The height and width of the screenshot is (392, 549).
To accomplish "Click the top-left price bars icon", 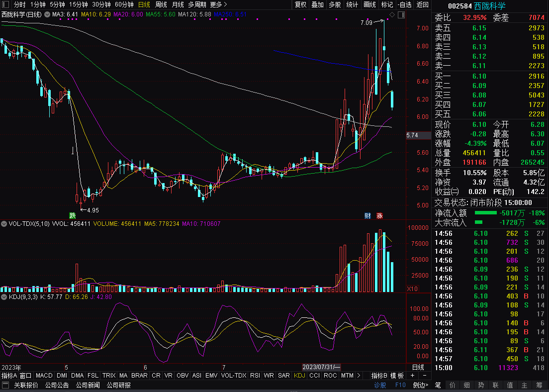I will [x=6, y=4].
